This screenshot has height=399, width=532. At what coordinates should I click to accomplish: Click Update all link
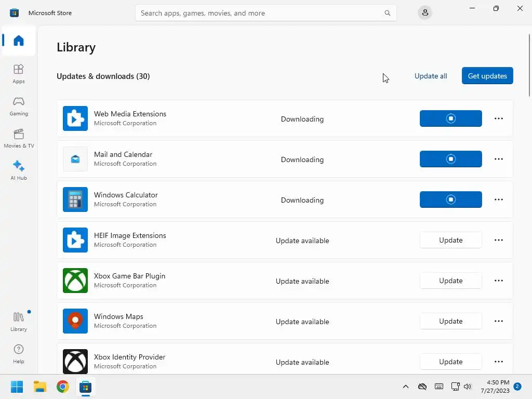431,76
